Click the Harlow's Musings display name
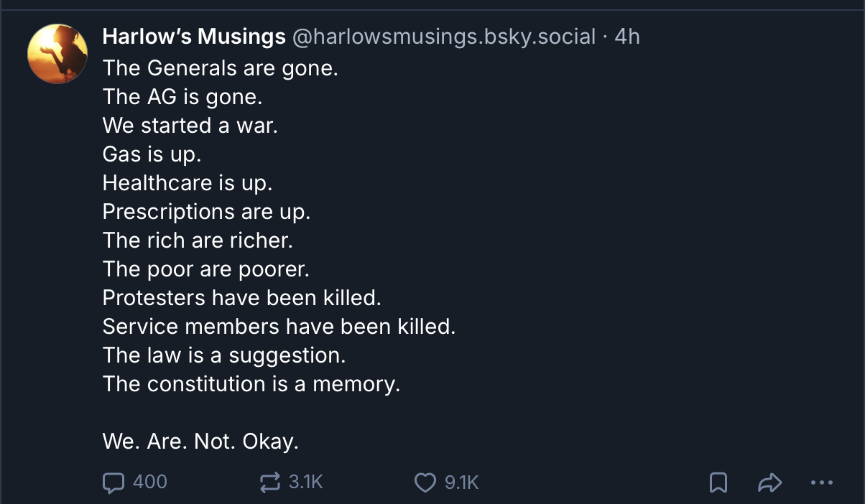865x504 pixels. pos(194,37)
